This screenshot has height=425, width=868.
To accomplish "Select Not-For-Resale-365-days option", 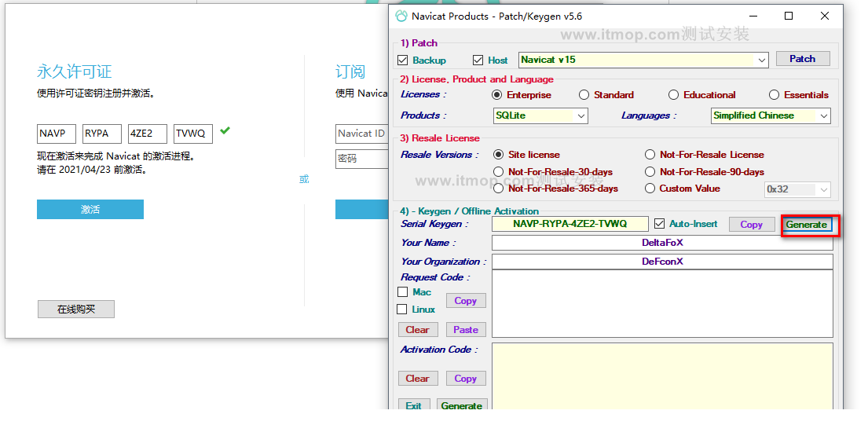I will pyautogui.click(x=499, y=189).
